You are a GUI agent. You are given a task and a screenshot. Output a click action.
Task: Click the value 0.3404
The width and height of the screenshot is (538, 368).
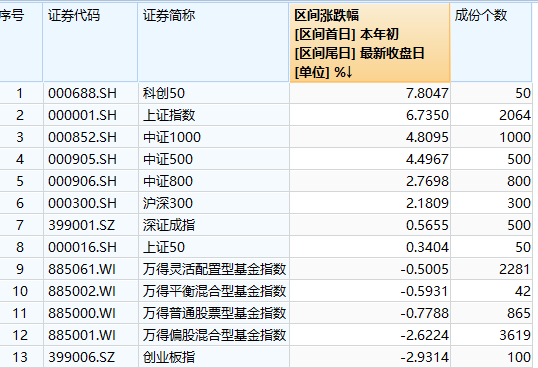click(427, 247)
